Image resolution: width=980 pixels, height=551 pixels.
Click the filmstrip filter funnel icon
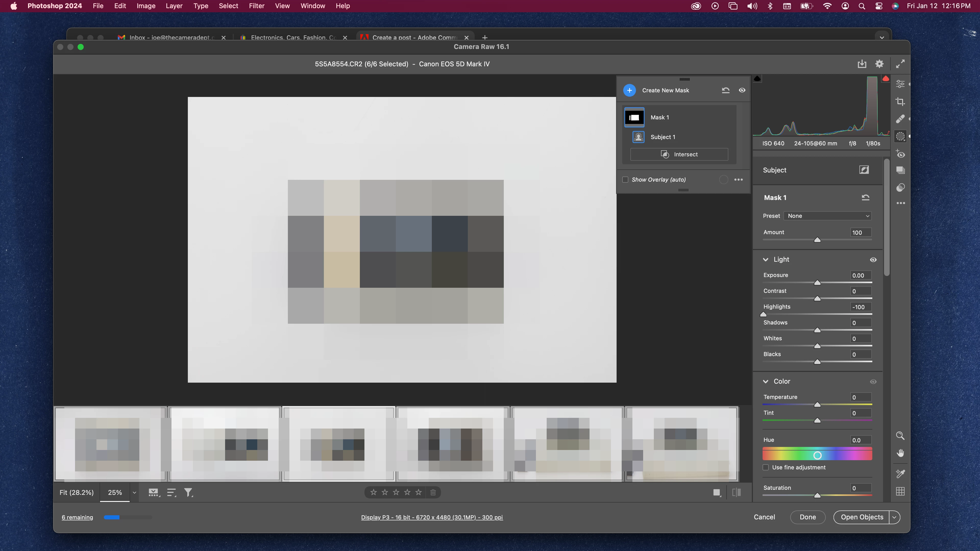click(188, 493)
